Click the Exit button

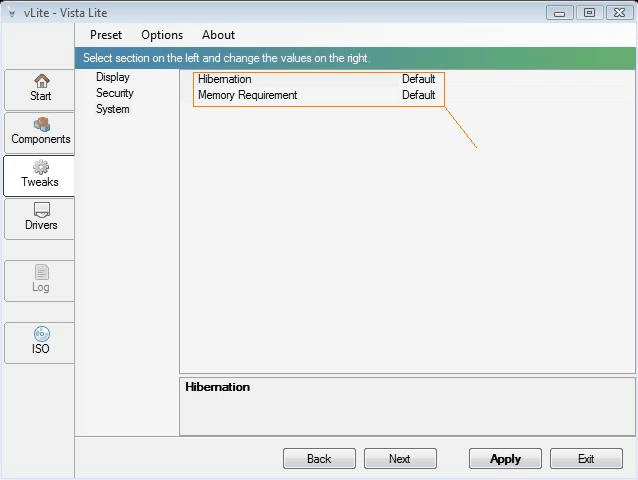coord(586,458)
